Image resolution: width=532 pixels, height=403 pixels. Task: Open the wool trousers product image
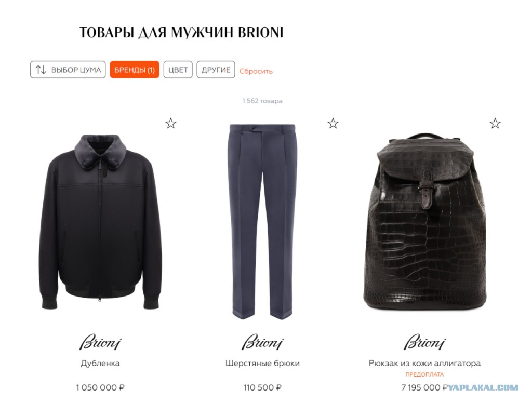[262, 222]
